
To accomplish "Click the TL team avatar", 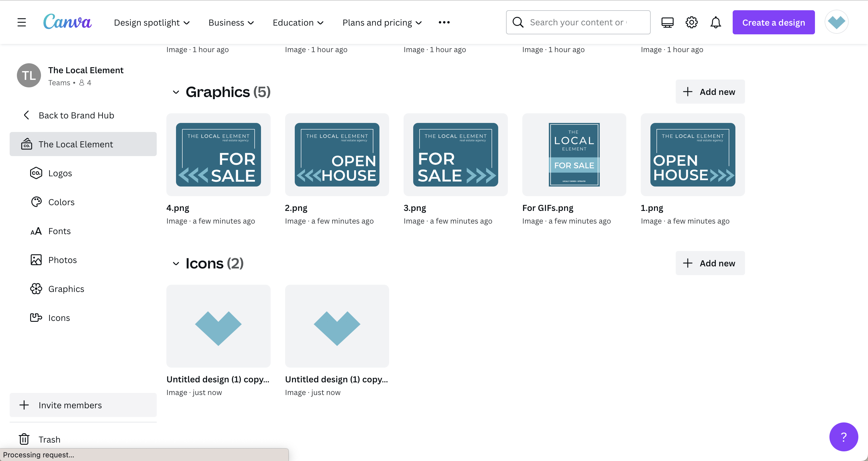I will (29, 75).
